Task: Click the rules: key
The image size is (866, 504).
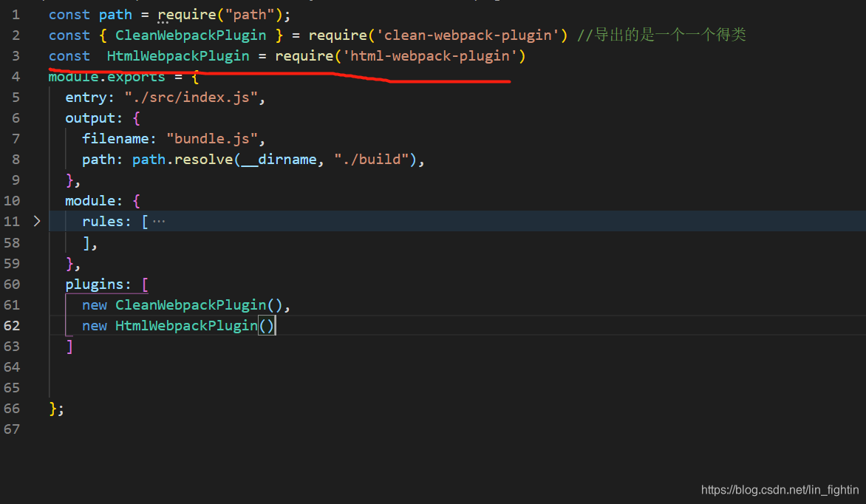Action: pos(106,222)
